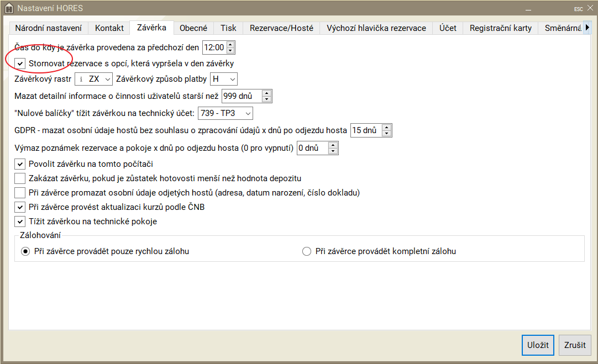Click the 12:00 závěrka time field
The height and width of the screenshot is (364, 598).
click(x=214, y=48)
